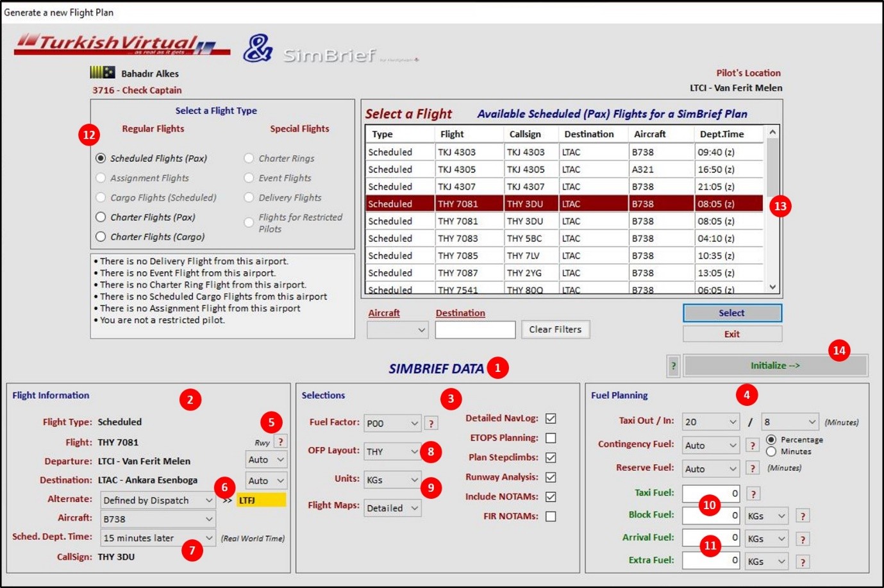
Task: Select flight row TKJ 4303
Action: 564,152
